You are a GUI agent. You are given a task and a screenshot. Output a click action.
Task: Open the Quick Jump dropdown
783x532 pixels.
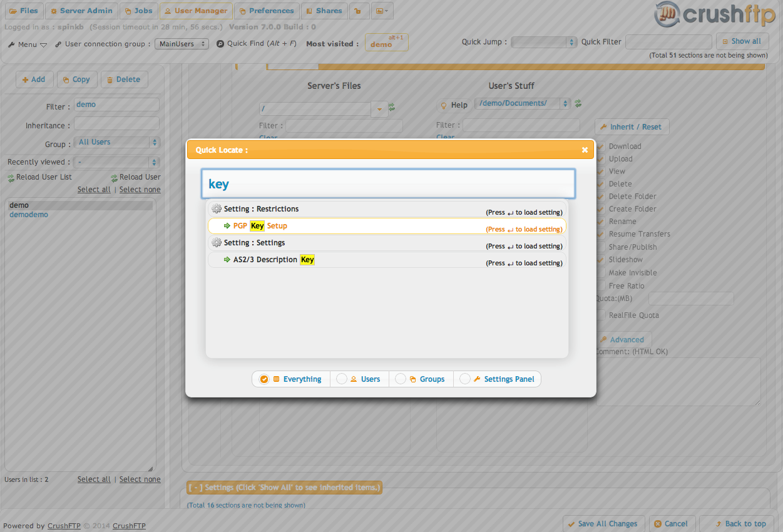544,42
